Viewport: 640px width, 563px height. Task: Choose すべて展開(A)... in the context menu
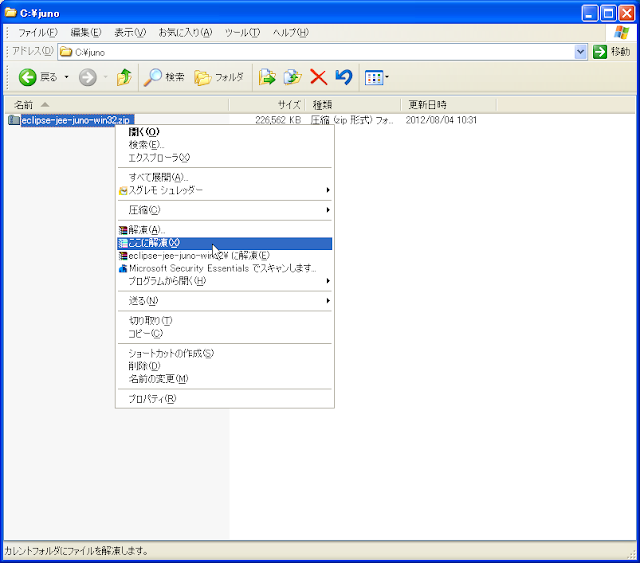(x=224, y=177)
